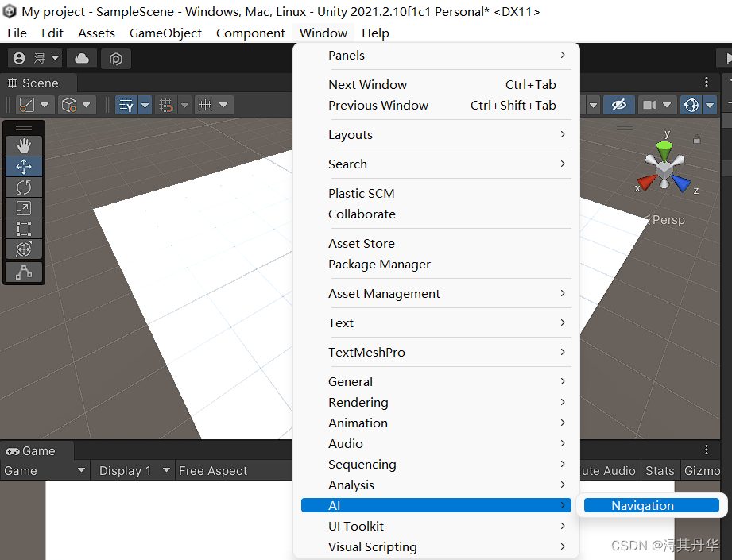This screenshot has height=560, width=732.
Task: Select Collaborate menu entry
Action: pyautogui.click(x=436, y=214)
